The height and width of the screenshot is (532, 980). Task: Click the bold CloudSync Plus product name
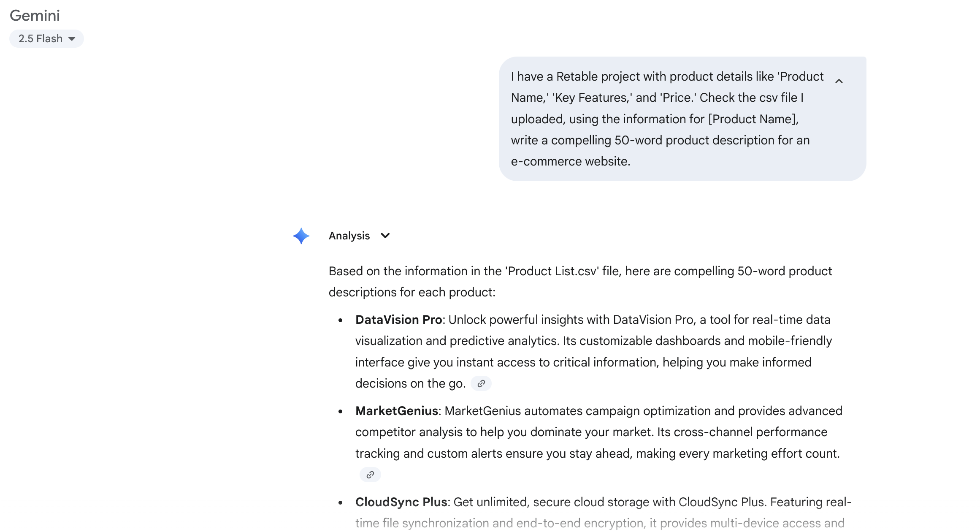pos(401,502)
